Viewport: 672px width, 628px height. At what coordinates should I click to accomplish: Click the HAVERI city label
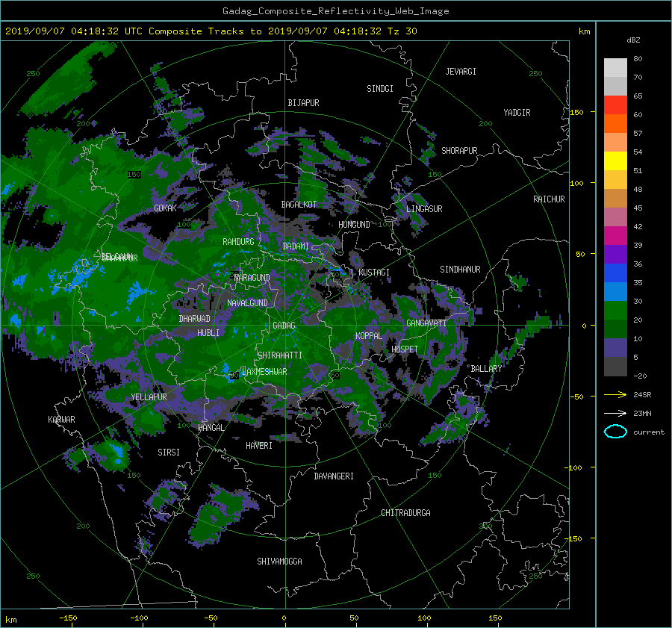pos(259,446)
